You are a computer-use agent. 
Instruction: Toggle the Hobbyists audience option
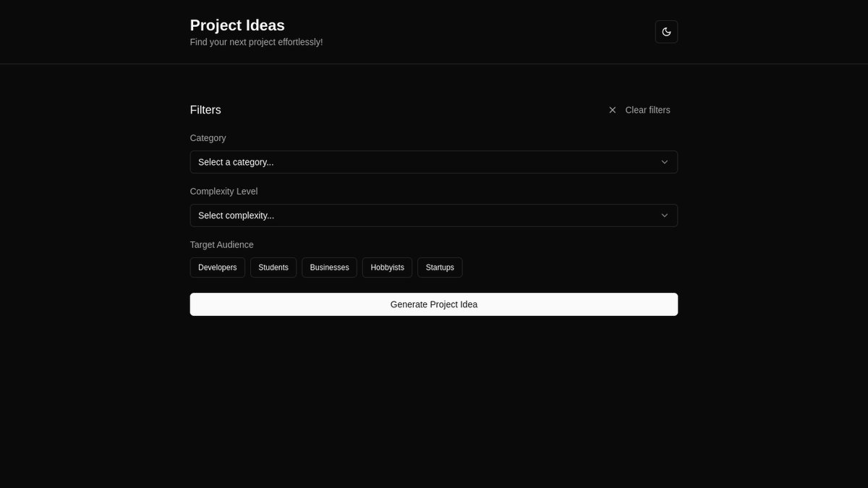387,267
